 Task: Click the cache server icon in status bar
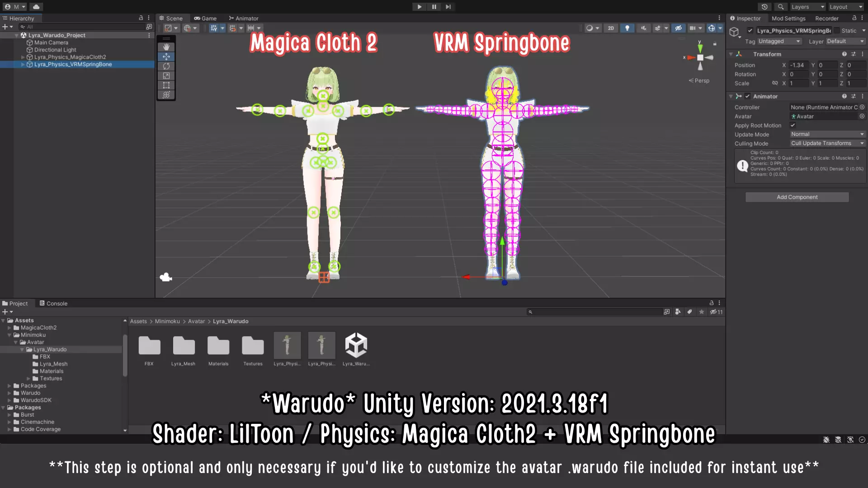838,440
